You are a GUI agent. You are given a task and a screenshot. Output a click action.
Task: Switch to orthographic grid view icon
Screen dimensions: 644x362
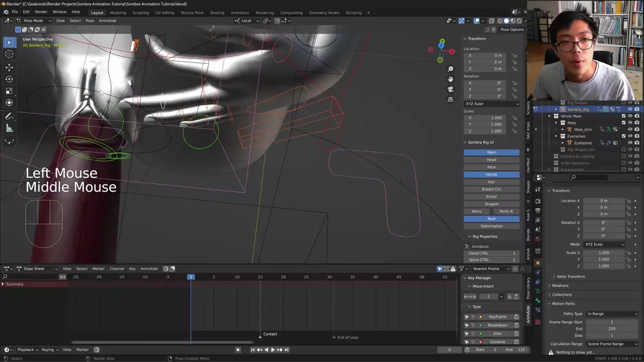tap(450, 100)
